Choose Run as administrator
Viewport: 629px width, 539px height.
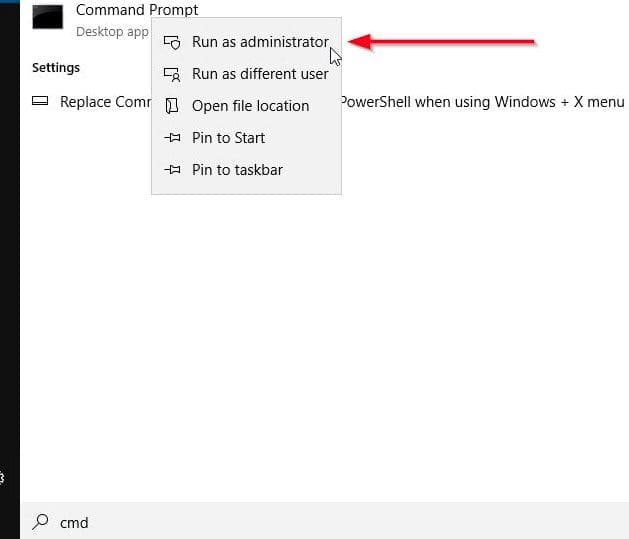click(x=259, y=42)
